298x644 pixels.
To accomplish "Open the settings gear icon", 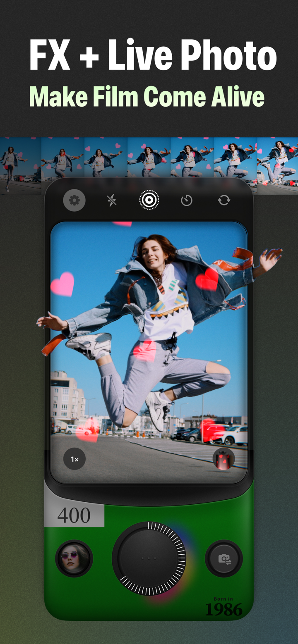I will point(74,200).
